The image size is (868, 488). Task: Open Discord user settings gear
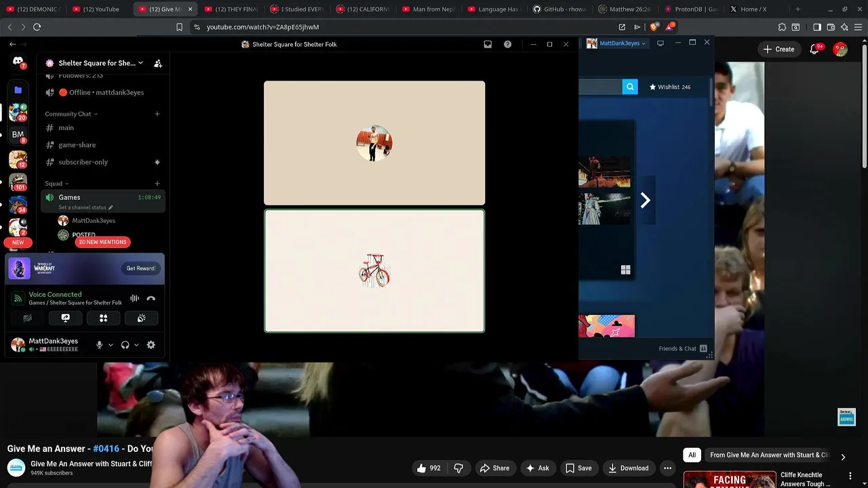(x=151, y=345)
